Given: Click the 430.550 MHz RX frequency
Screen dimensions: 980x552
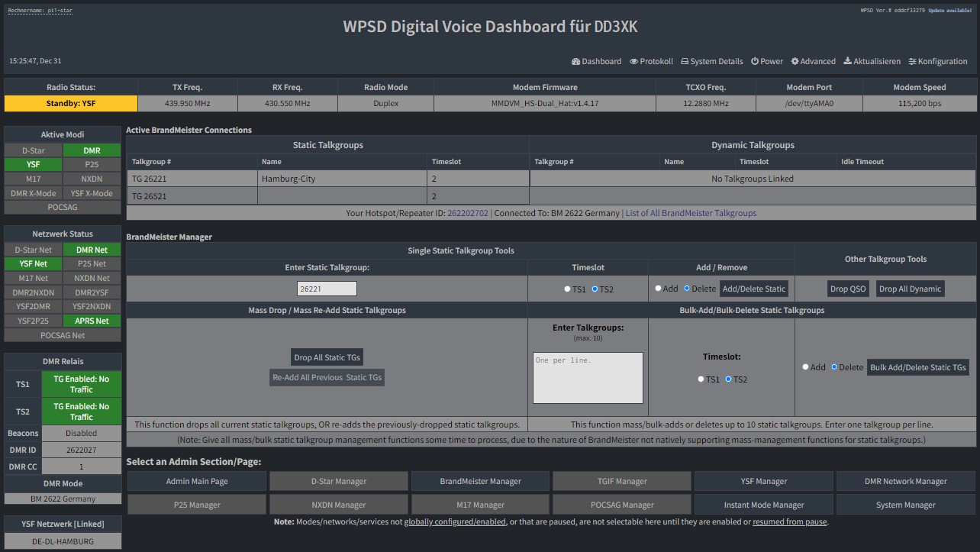Looking at the screenshot, I should 287,103.
